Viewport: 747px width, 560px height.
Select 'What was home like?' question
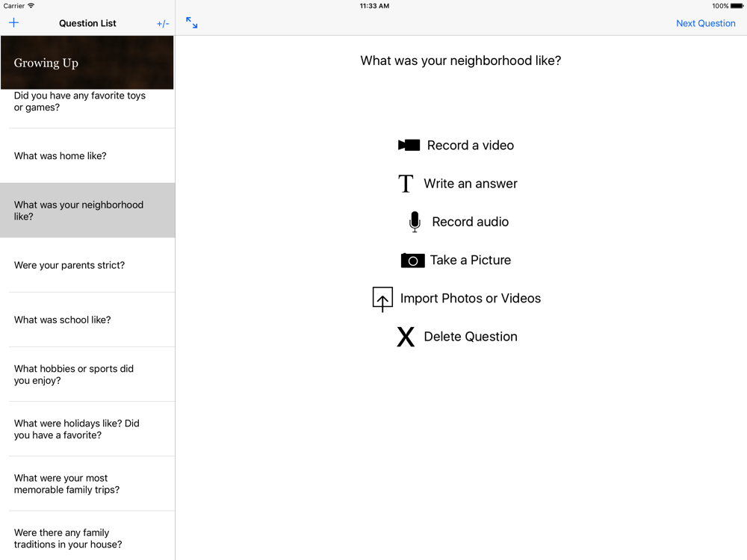(87, 156)
